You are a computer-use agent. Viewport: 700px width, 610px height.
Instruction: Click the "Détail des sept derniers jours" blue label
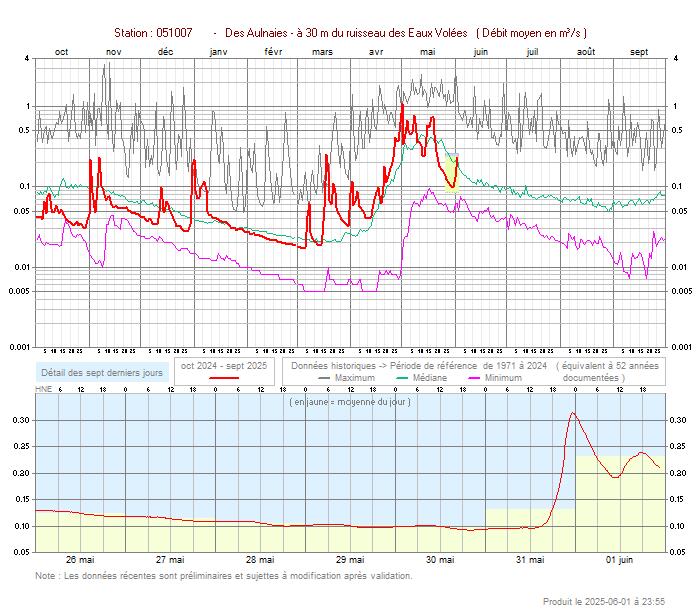102,373
